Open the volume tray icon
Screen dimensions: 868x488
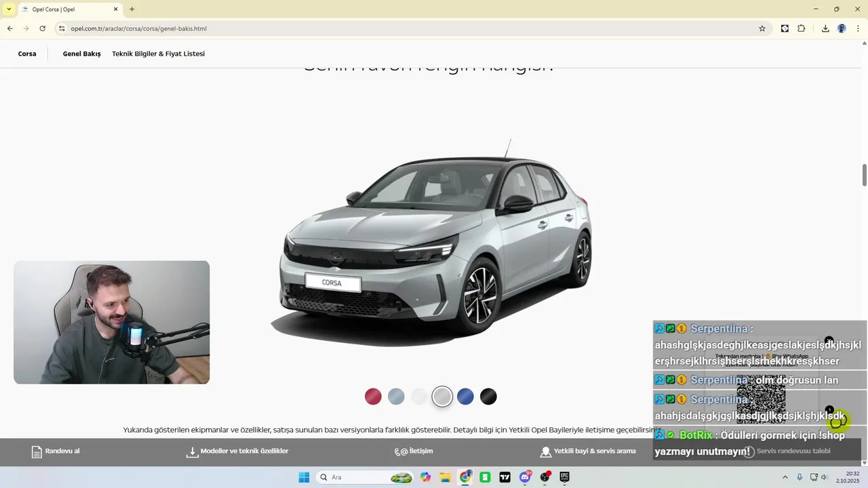pos(825,477)
